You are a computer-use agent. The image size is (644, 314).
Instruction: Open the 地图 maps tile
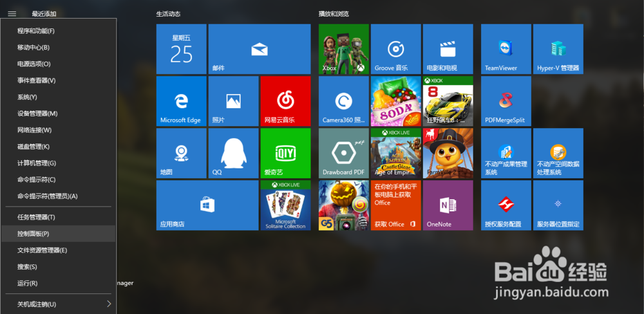pos(181,153)
